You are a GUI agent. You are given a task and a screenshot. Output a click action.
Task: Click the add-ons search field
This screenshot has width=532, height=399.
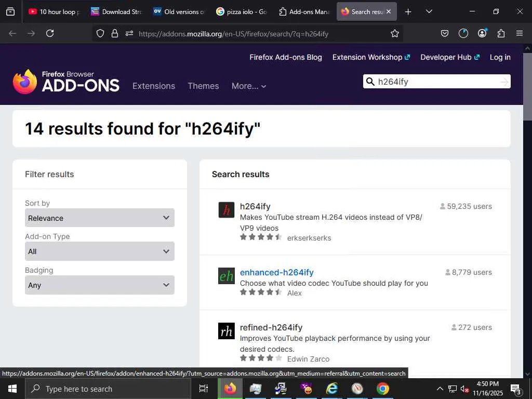(437, 82)
